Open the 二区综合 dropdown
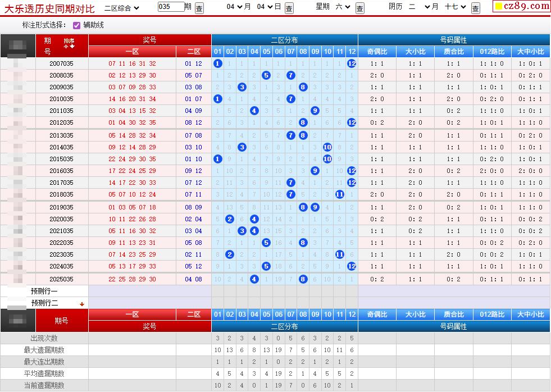The image size is (551, 392). [x=121, y=7]
